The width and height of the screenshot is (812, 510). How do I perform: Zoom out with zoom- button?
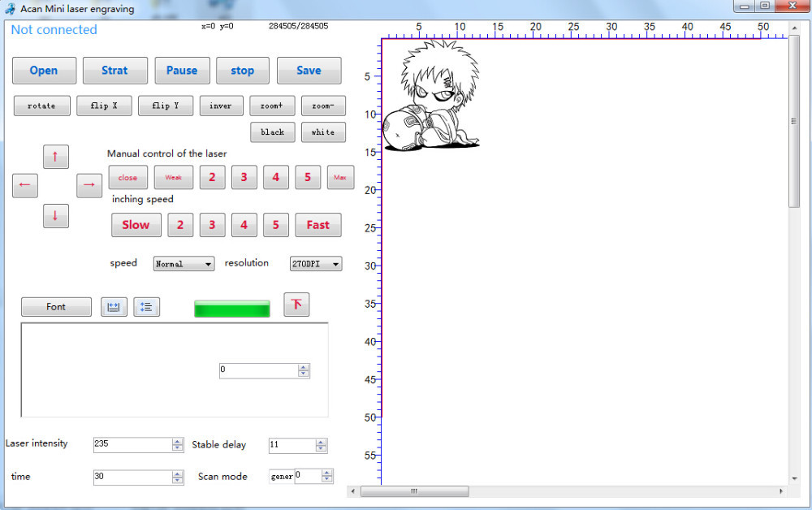[323, 106]
